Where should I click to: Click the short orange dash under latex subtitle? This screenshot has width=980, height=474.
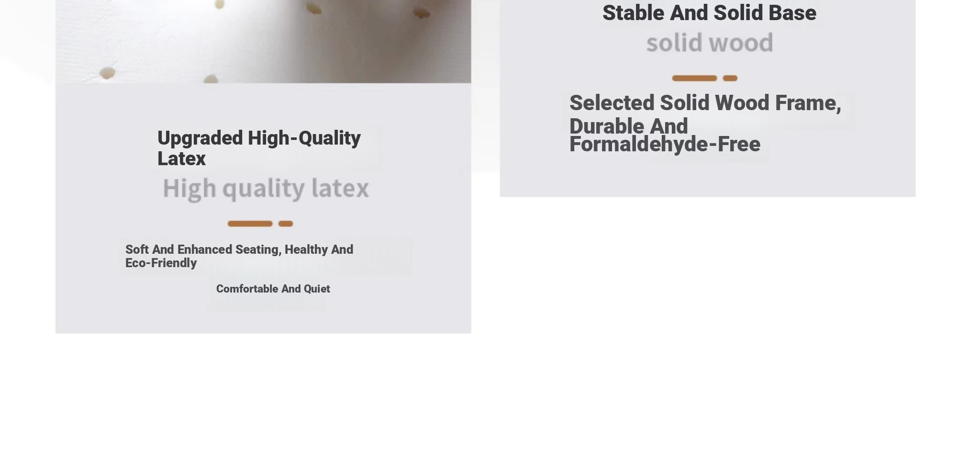286,224
